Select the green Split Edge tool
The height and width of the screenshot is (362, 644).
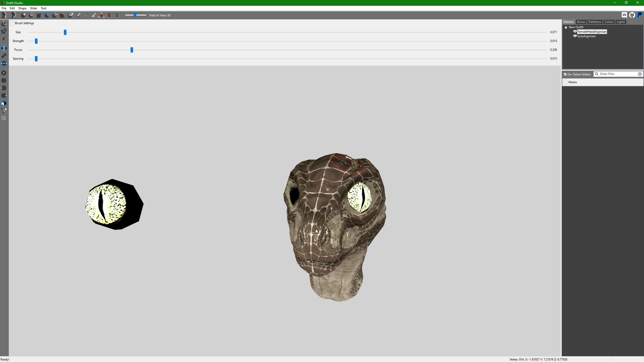coord(117,15)
